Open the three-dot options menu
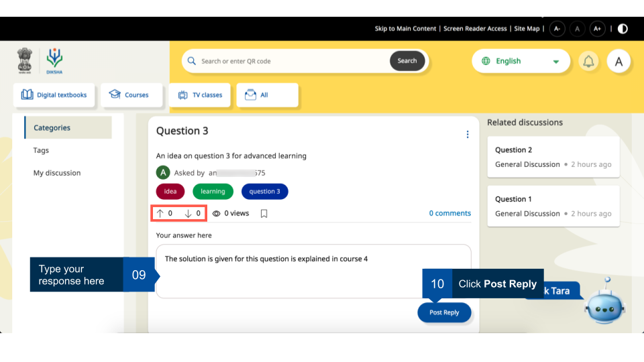This screenshot has width=644, height=362. [468, 135]
